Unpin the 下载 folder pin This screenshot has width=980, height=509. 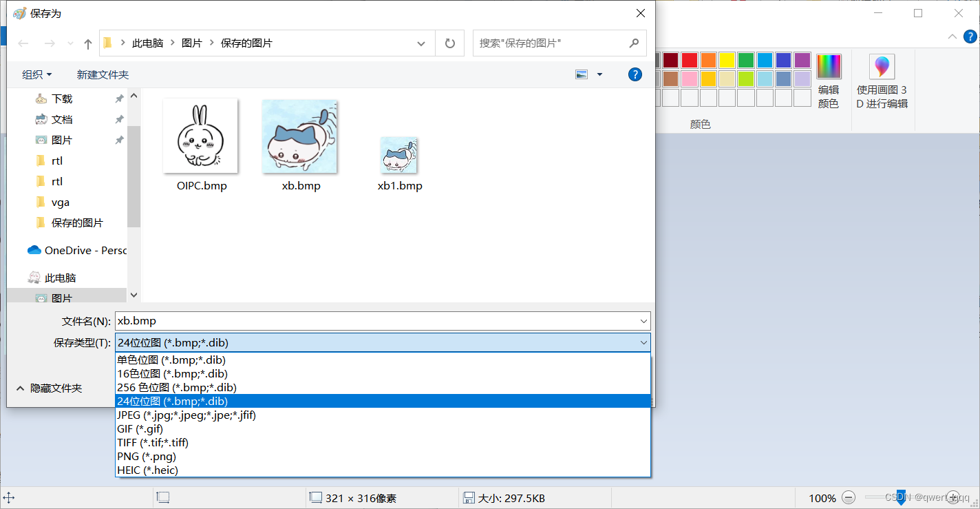point(118,98)
